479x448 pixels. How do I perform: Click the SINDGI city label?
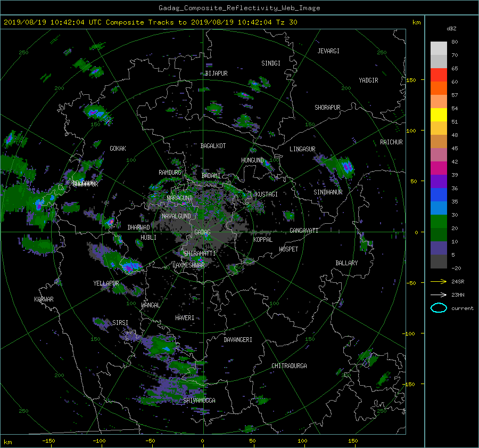271,63
